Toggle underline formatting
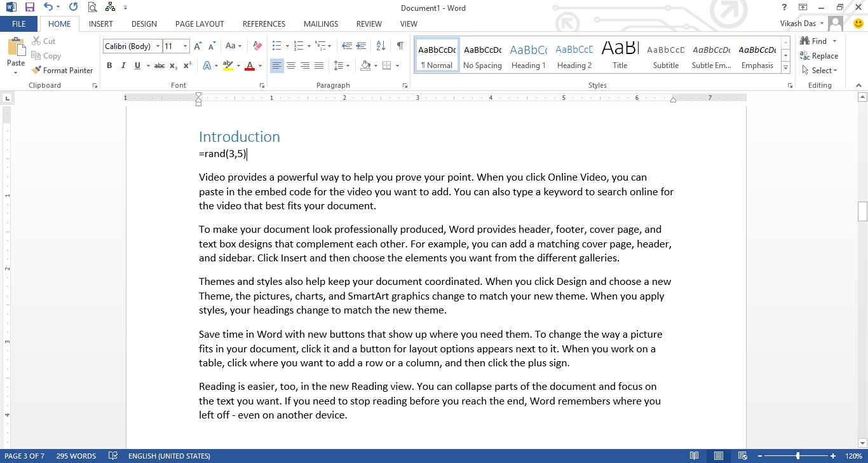 click(x=137, y=66)
